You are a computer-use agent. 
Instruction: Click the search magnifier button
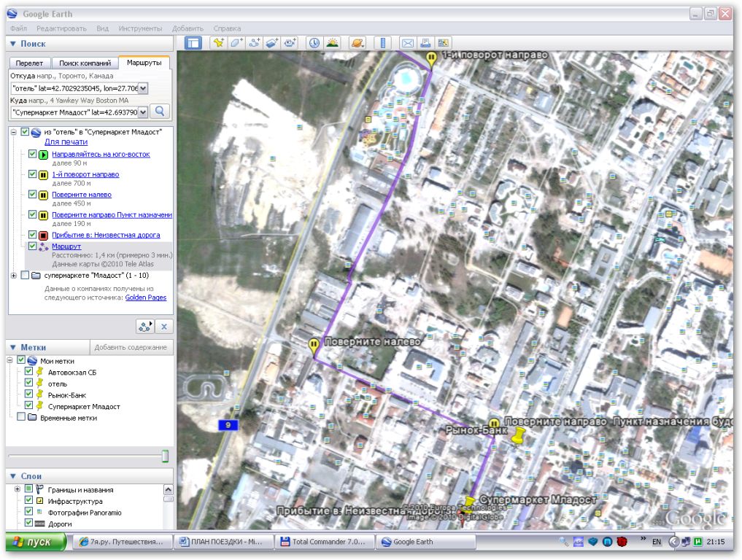point(160,112)
